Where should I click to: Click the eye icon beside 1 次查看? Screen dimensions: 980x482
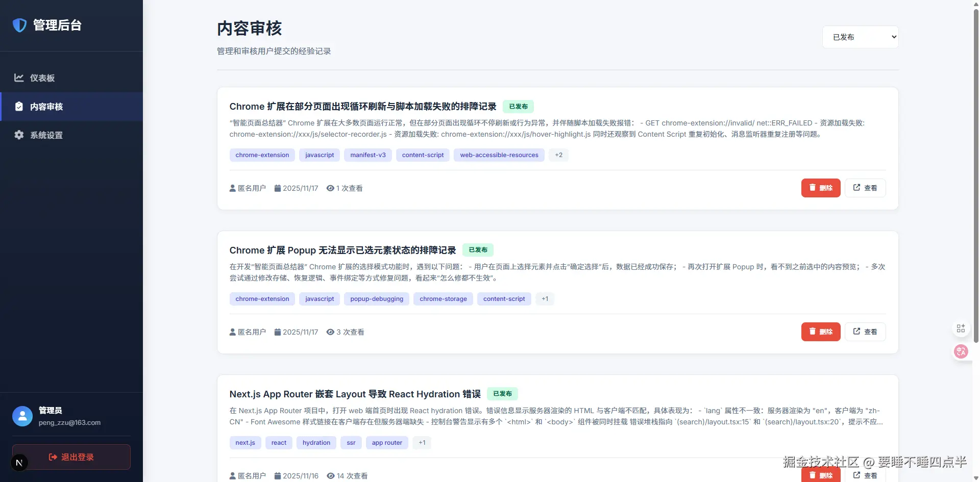coord(330,188)
